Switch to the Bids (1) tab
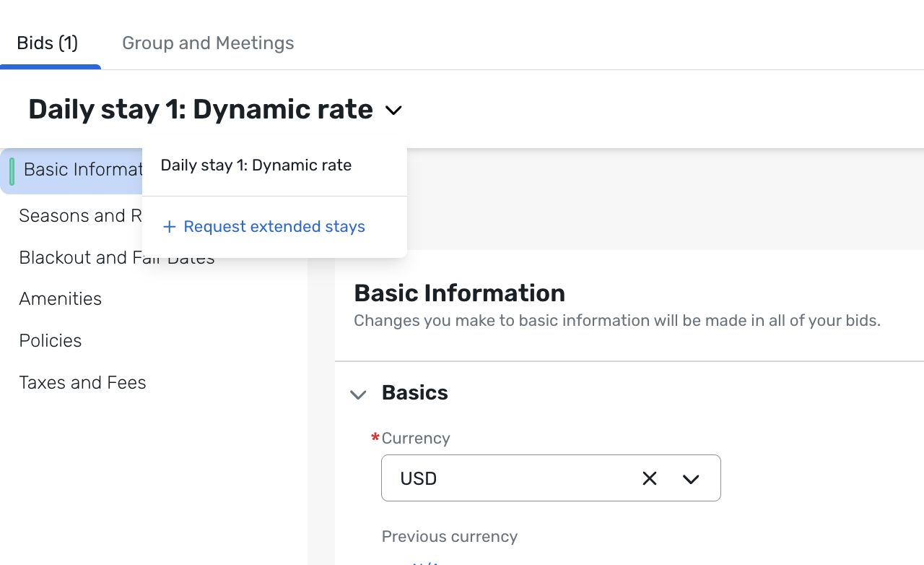This screenshot has width=924, height=565. click(48, 43)
